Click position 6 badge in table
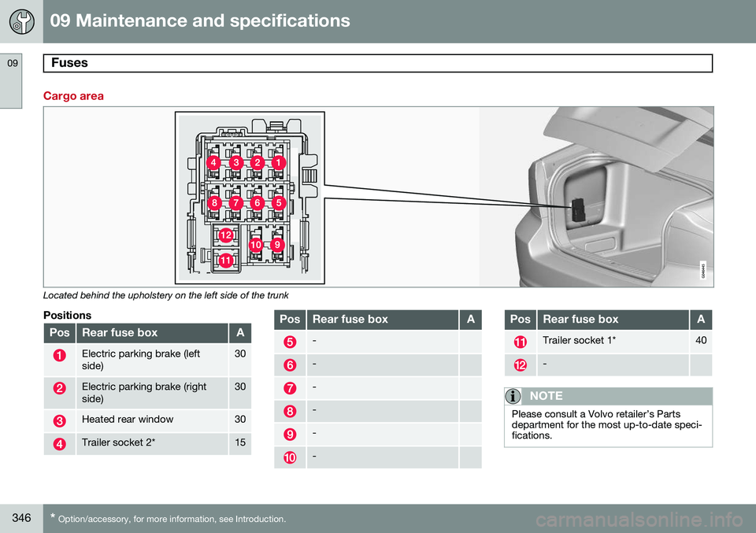The width and height of the screenshot is (756, 533). click(x=290, y=365)
